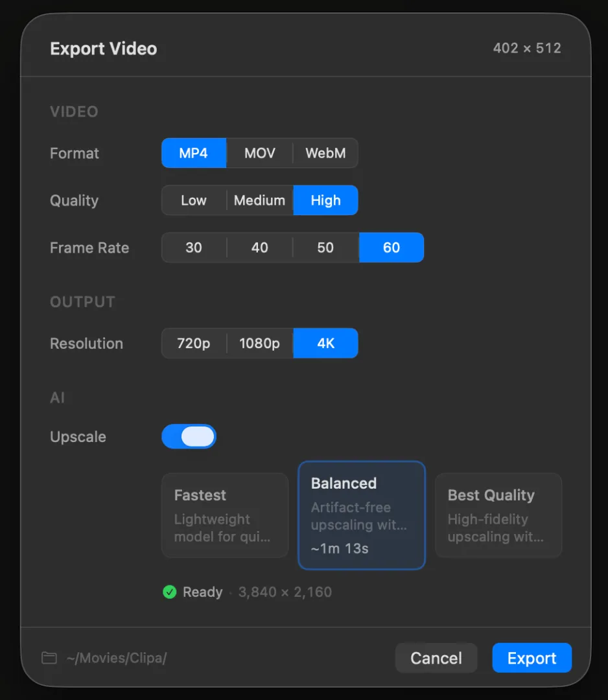
Task: Set resolution to 720p
Action: [x=194, y=344]
